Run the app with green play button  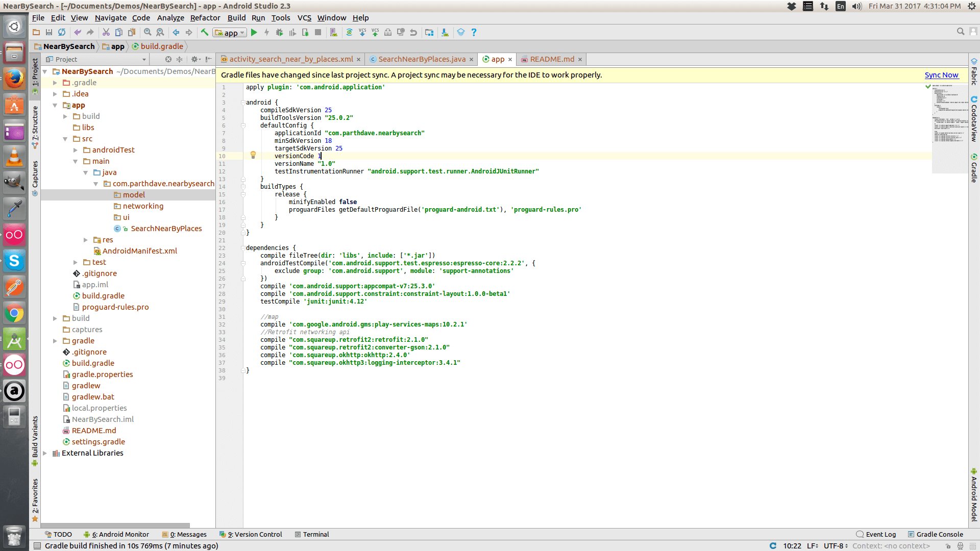pos(254,32)
